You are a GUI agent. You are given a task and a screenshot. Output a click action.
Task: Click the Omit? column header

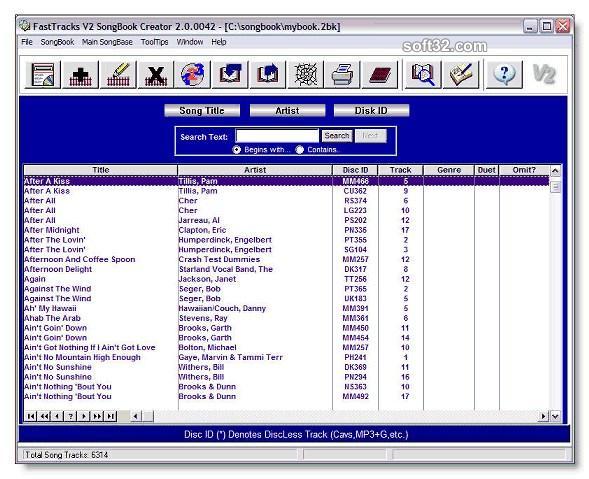coord(524,170)
